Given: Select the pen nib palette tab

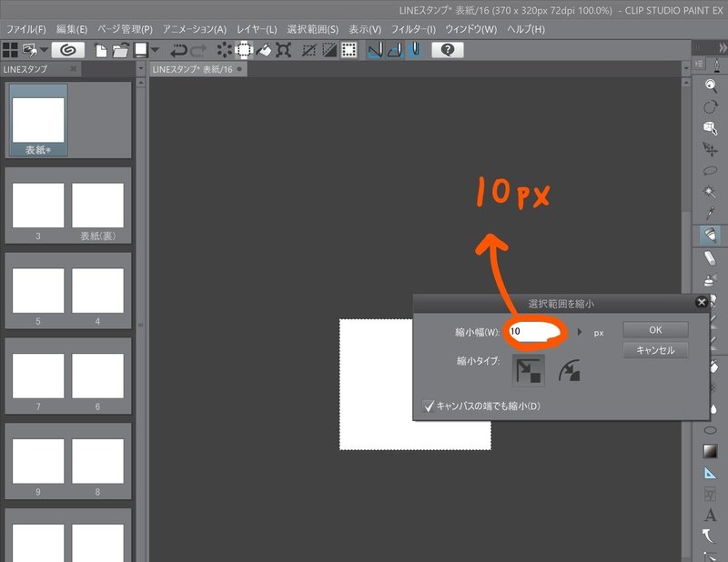Looking at the screenshot, I should click(x=717, y=65).
